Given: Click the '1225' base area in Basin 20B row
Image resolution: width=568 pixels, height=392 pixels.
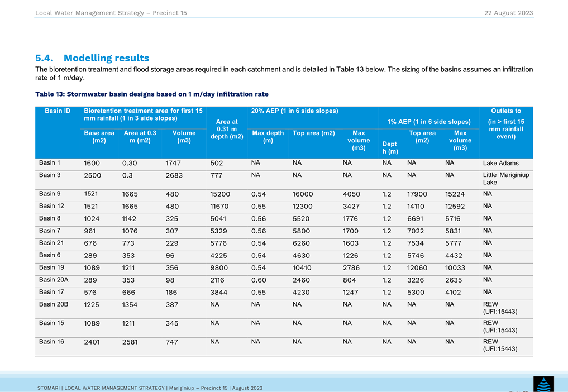Looking at the screenshot, I should [91, 305].
